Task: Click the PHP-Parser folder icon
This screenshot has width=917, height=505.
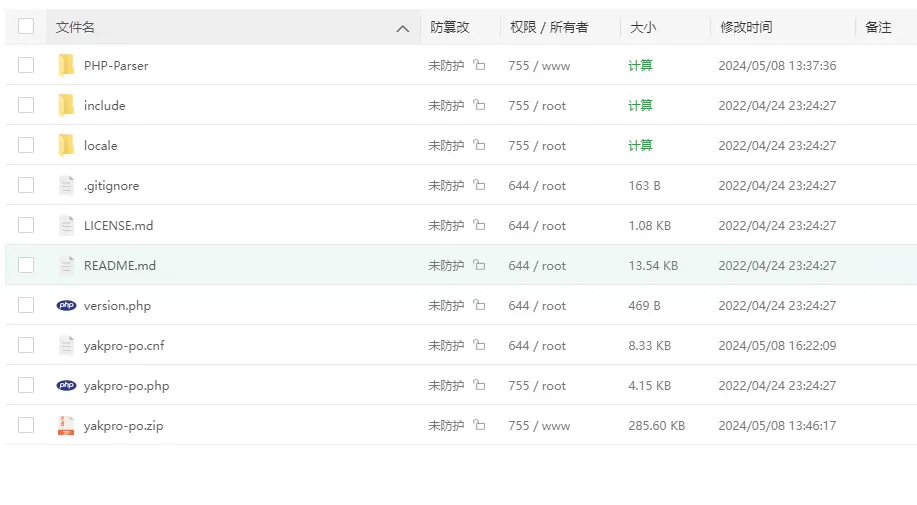Action: 66,66
